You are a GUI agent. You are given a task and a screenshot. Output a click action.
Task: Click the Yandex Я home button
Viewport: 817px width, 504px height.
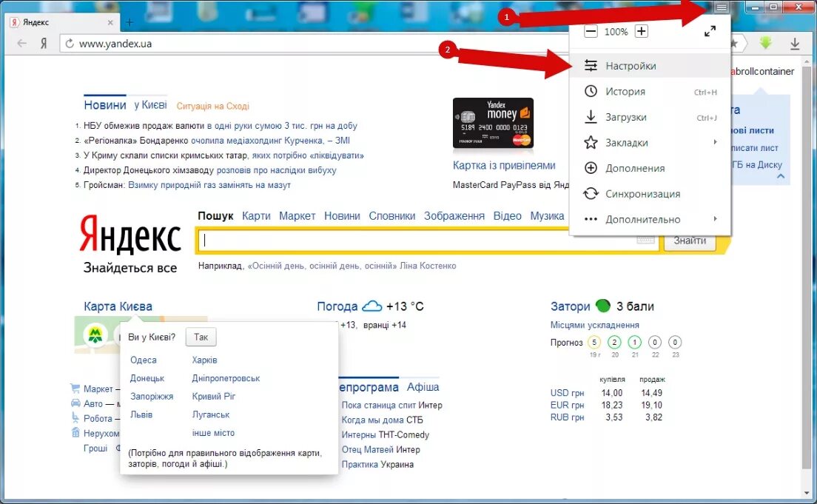(44, 43)
